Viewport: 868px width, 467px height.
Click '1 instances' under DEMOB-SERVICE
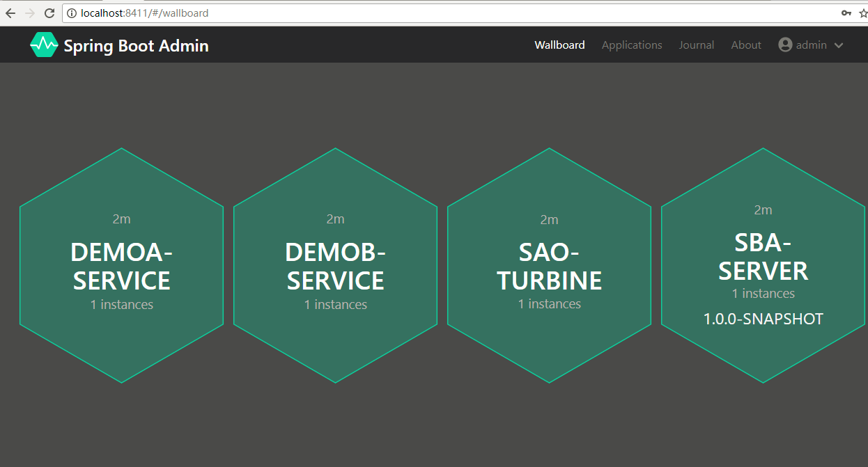[335, 305]
